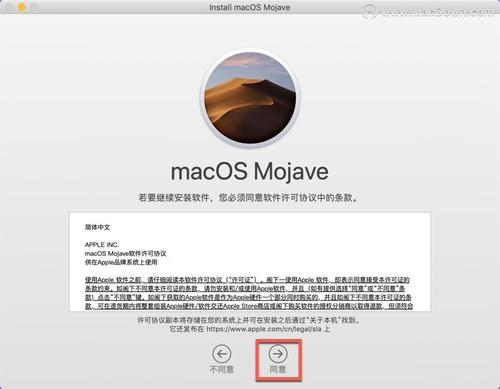Click the 同意 label under the arrow
Viewport: 500px width, 389px height.
point(278,369)
